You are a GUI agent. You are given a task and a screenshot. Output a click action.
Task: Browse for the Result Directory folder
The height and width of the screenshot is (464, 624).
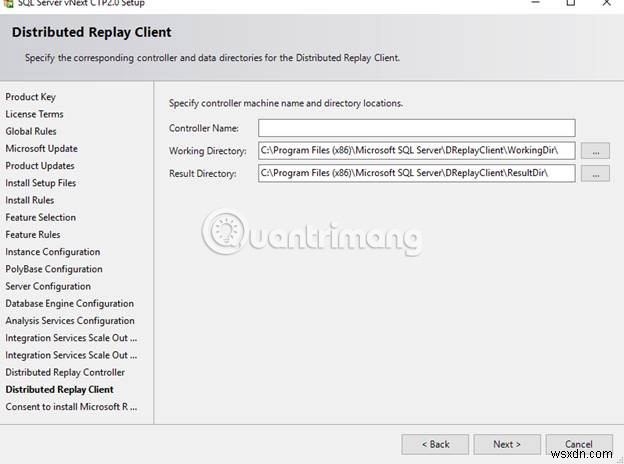tap(595, 174)
